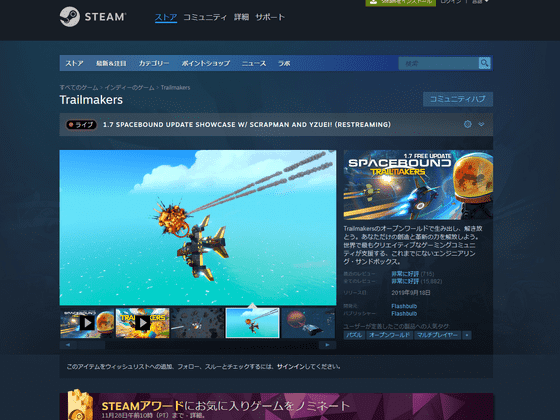Select the planet and spaceship thumbnail
The width and height of the screenshot is (560, 420).
(308, 323)
